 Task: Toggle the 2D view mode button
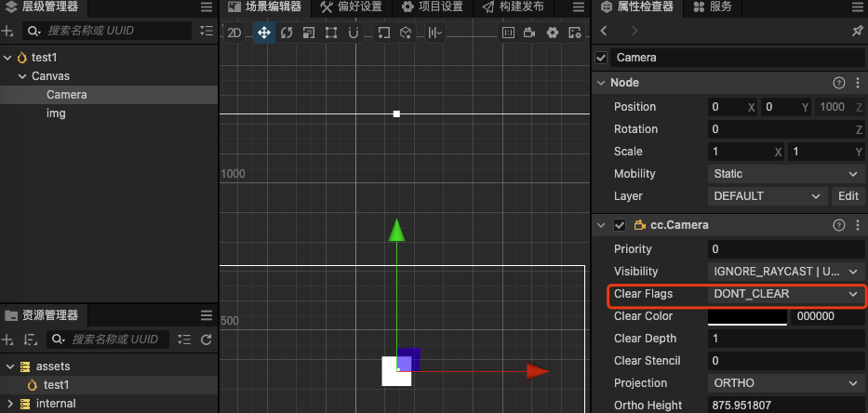pos(234,33)
